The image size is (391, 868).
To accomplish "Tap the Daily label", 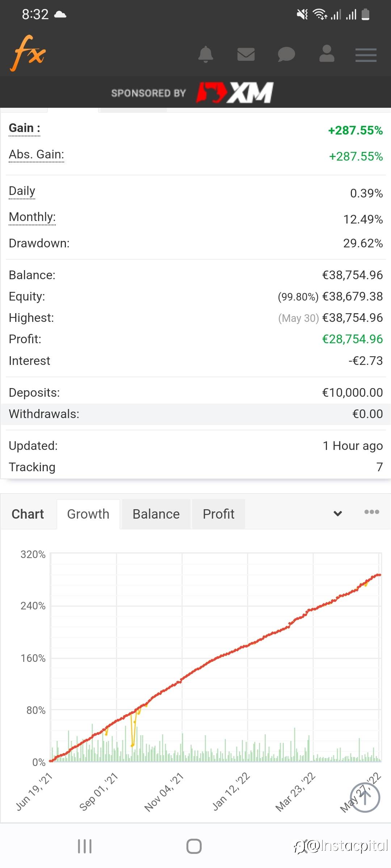I will tap(22, 191).
